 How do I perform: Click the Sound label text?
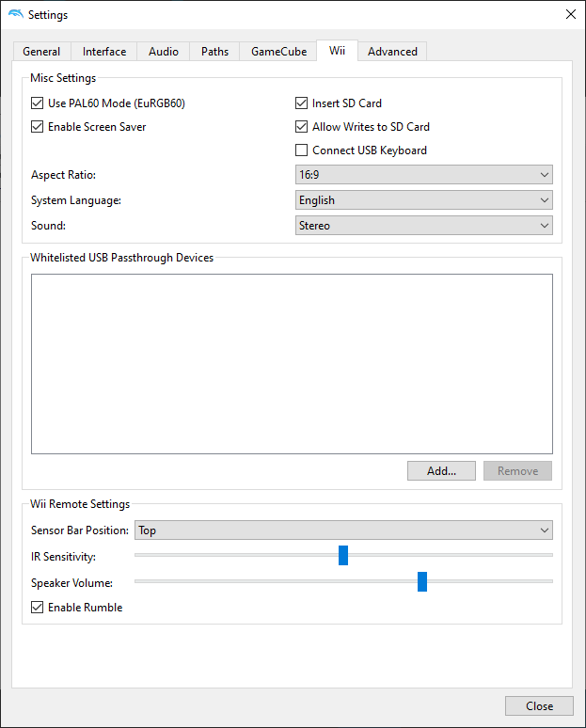(x=48, y=226)
